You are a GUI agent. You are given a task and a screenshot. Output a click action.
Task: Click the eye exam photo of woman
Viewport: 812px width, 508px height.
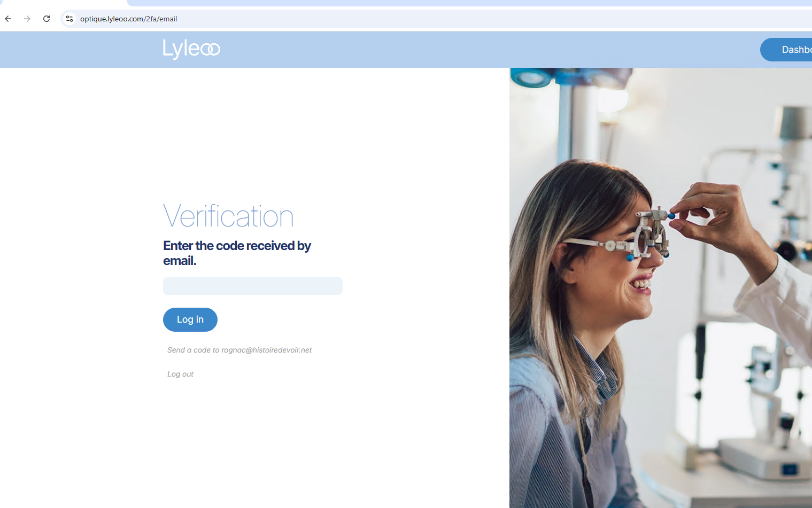661,288
